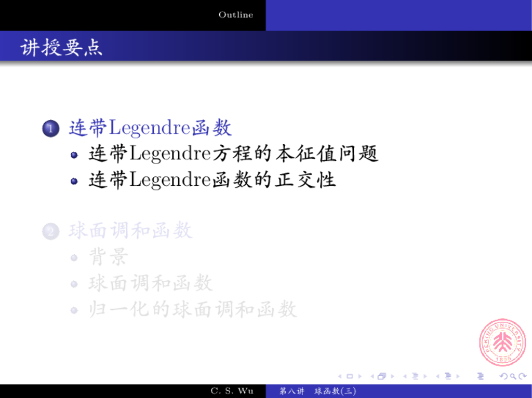Click author name C. S. Wu in footer
532x398 pixels.
tap(232, 391)
